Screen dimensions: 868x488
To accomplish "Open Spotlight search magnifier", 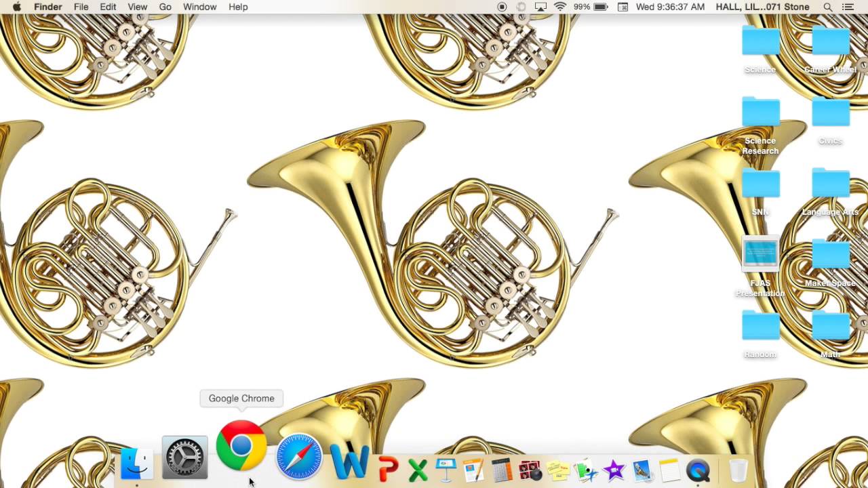I will pyautogui.click(x=828, y=7).
